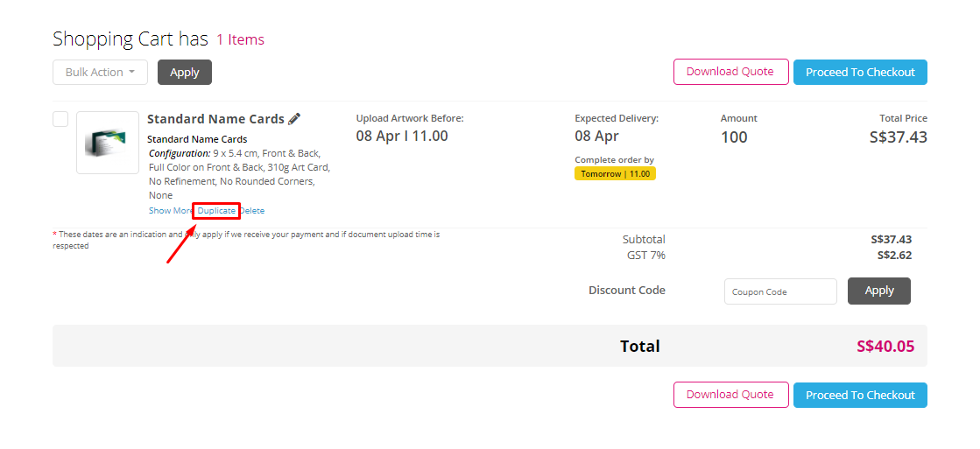Tick the cart item selection checkbox

60,119
